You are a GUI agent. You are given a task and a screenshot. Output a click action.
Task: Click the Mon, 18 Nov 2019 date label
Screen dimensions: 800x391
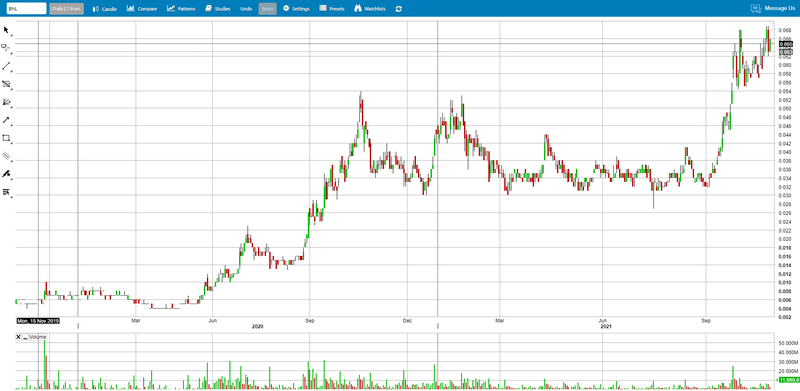click(38, 321)
